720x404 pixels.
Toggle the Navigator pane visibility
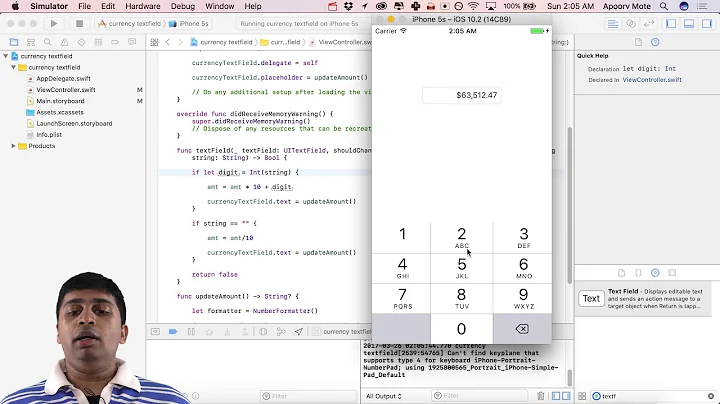(x=671, y=23)
